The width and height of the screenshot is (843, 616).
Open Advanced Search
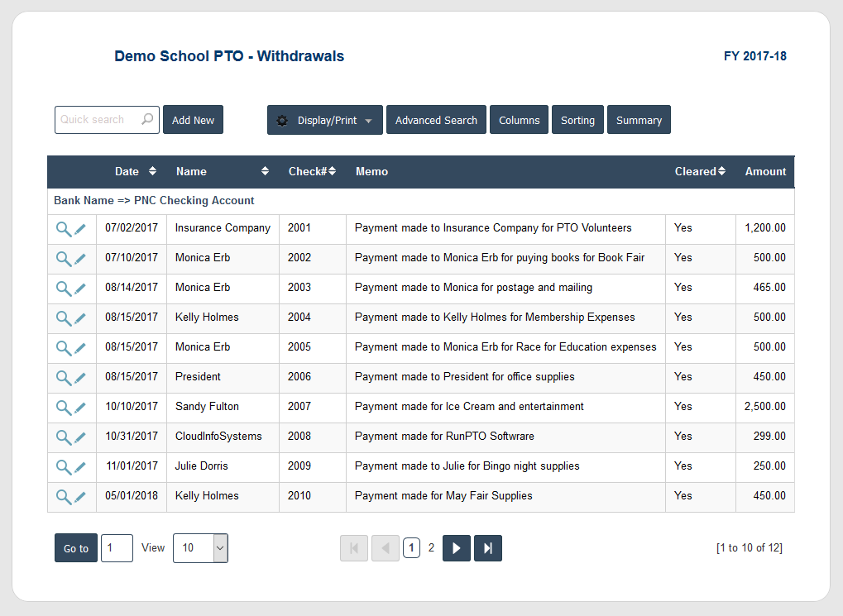pos(436,120)
